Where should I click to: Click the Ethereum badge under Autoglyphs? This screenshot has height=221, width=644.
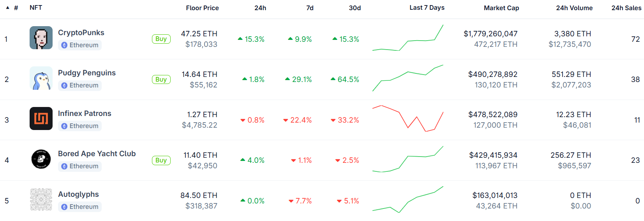click(80, 207)
